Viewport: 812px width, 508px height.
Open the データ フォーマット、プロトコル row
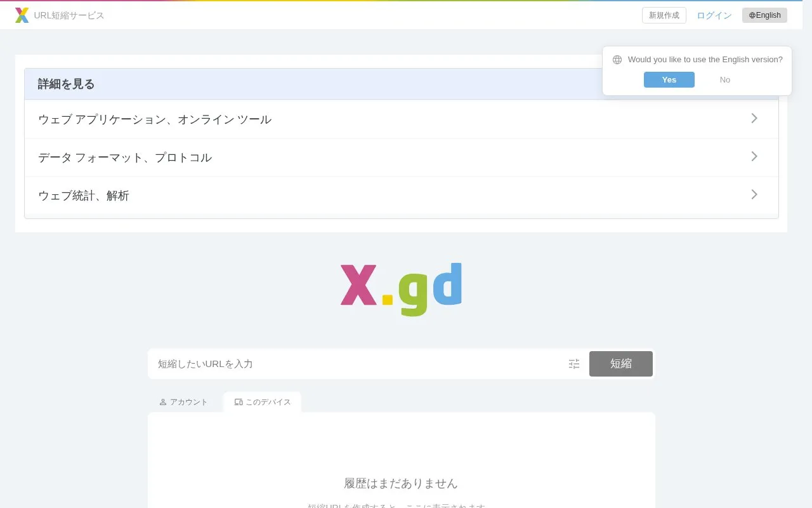402,157
